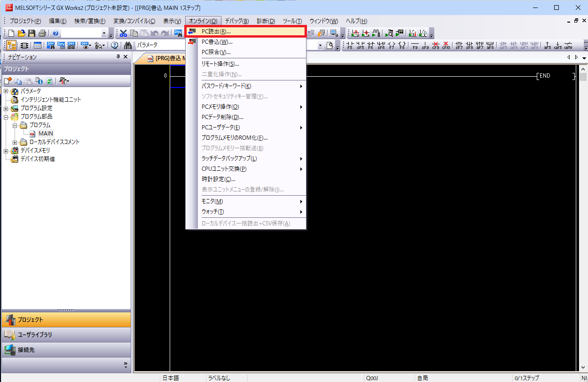Click the ladder editor vertical scrollbar
The height and width of the screenshot is (382, 588).
click(583, 218)
